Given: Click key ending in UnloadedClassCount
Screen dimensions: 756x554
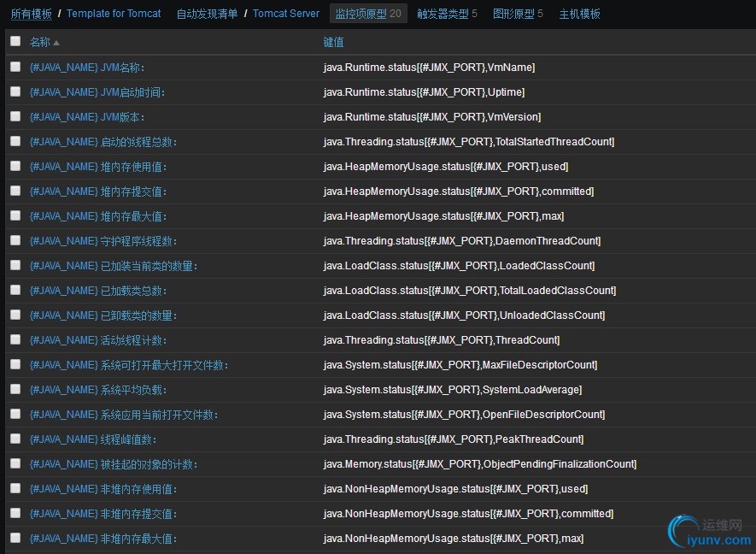Looking at the screenshot, I should 464,315.
